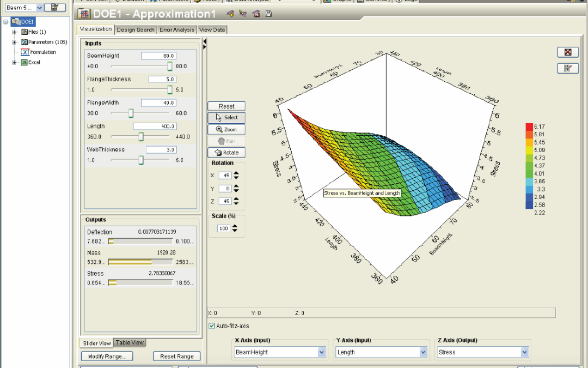Screen dimensions: 588x368
Task: Click the Stress output progress bar
Action: coord(140,283)
